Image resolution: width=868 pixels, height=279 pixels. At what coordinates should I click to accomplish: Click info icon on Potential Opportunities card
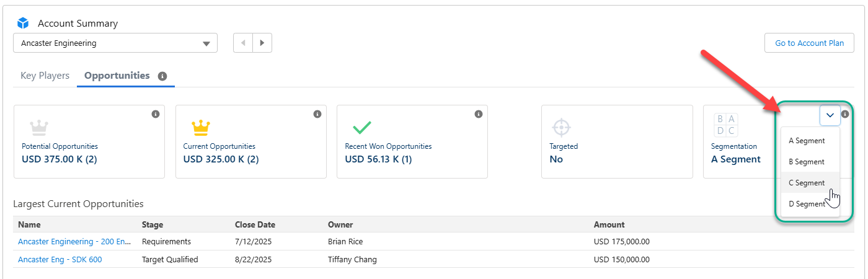[x=156, y=114]
